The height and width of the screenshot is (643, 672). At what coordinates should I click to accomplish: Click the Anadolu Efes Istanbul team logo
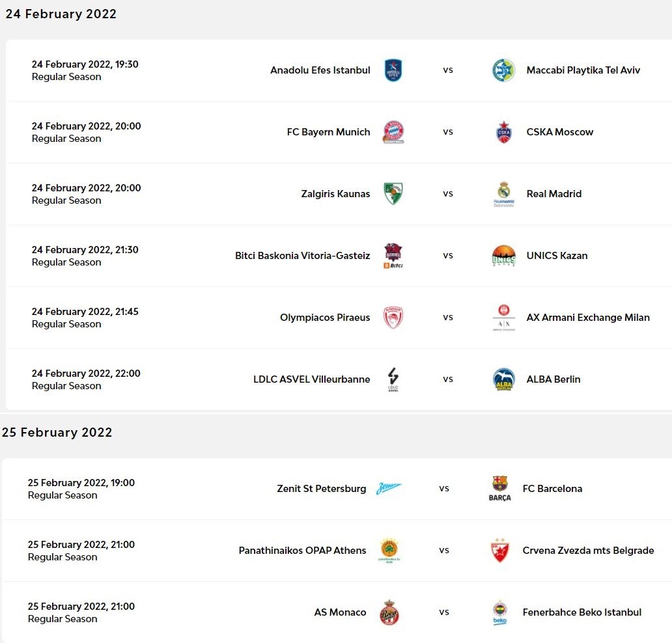point(393,70)
